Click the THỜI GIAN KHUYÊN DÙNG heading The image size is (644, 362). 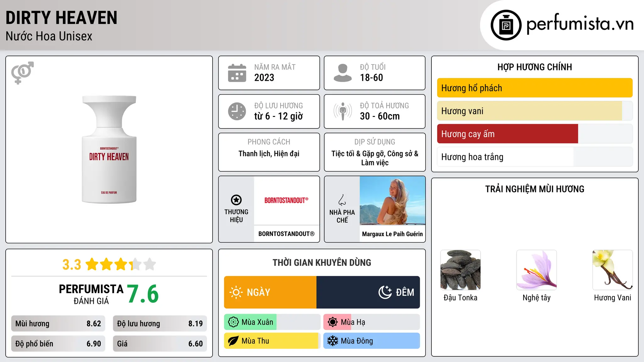322,263
